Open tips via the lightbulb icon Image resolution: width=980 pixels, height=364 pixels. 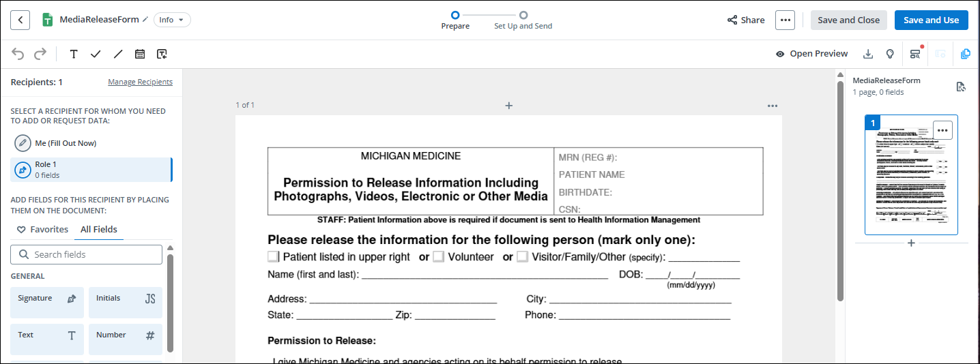point(890,54)
